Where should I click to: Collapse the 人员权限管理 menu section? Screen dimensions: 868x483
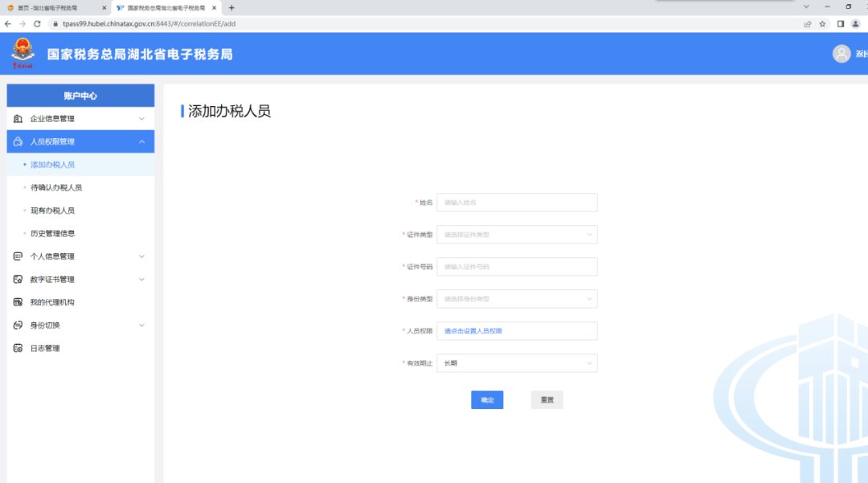pos(141,141)
